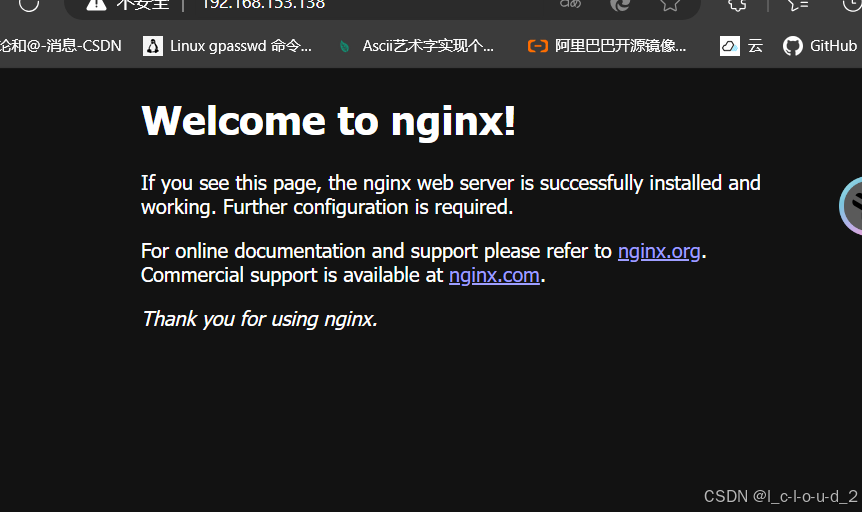The image size is (862, 512).
Task: Click the not-secure warning triangle icon
Action: pyautogui.click(x=96, y=4)
